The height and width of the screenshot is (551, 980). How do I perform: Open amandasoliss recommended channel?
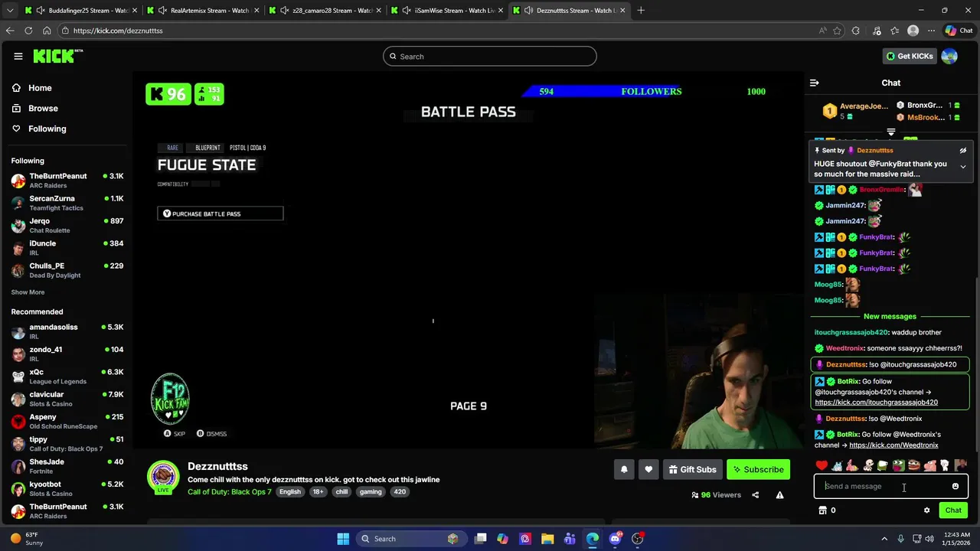coord(67,331)
